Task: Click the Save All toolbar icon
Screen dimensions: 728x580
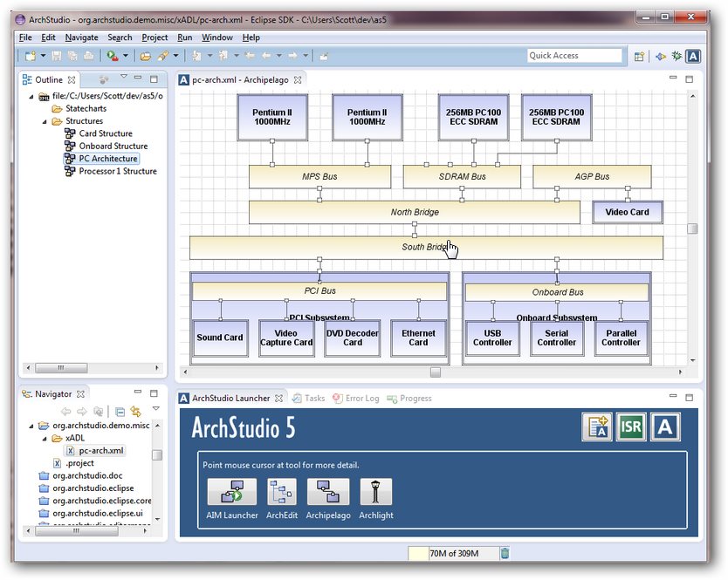Action: tap(72, 56)
